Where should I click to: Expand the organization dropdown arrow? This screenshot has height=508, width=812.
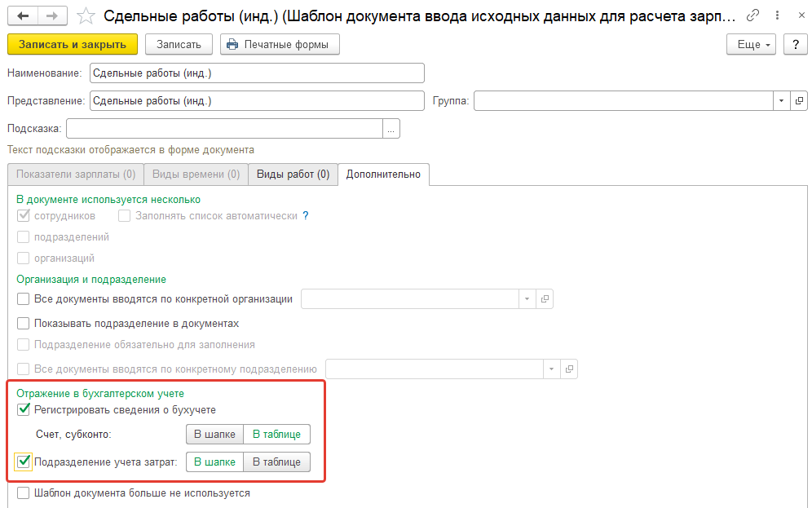tap(527, 298)
